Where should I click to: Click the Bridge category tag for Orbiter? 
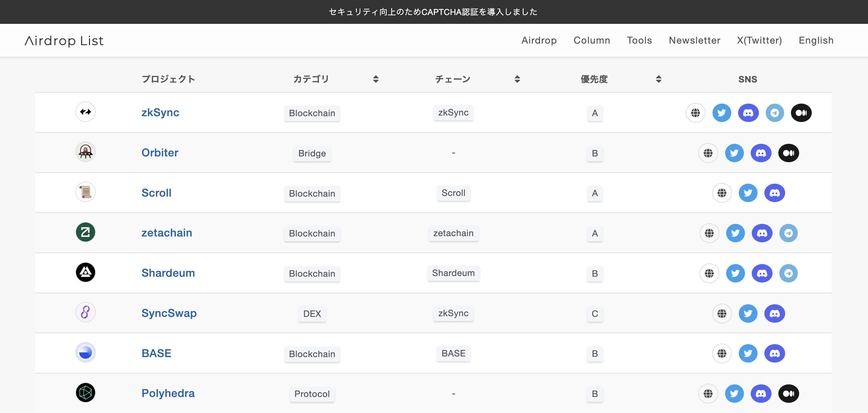312,153
